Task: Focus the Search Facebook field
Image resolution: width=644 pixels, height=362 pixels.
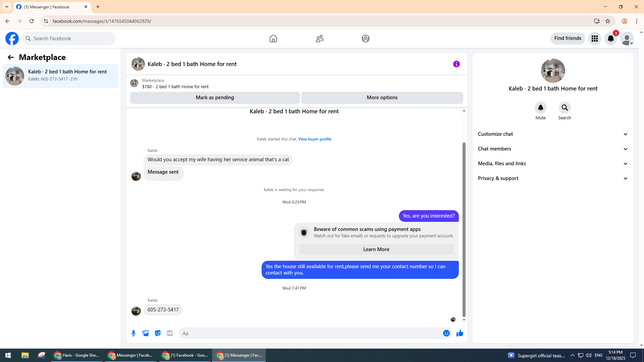Action: (69, 39)
